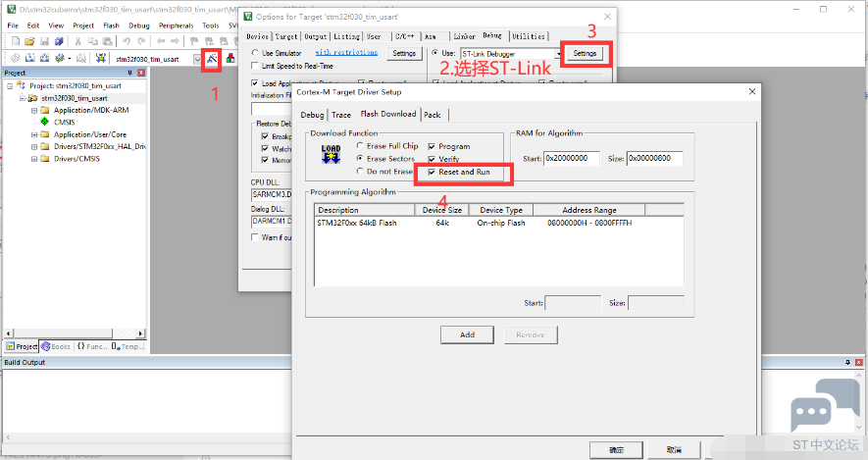The height and width of the screenshot is (460, 868).
Task: Expand the Application/User/Core folder
Action: [x=34, y=134]
